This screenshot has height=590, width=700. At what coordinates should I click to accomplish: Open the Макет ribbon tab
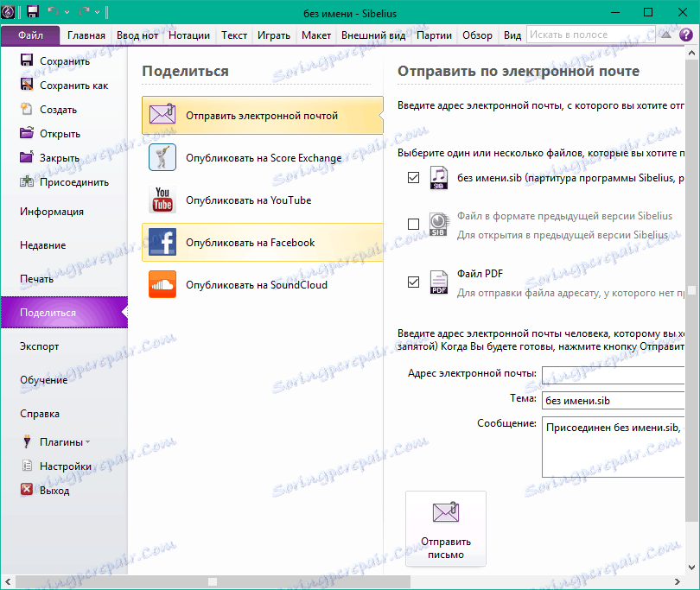tap(316, 35)
